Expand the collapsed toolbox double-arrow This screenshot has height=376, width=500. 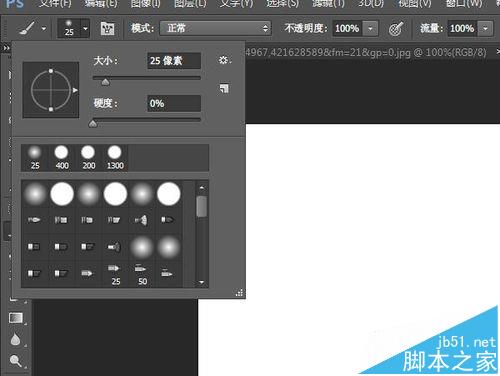click(x=6, y=49)
